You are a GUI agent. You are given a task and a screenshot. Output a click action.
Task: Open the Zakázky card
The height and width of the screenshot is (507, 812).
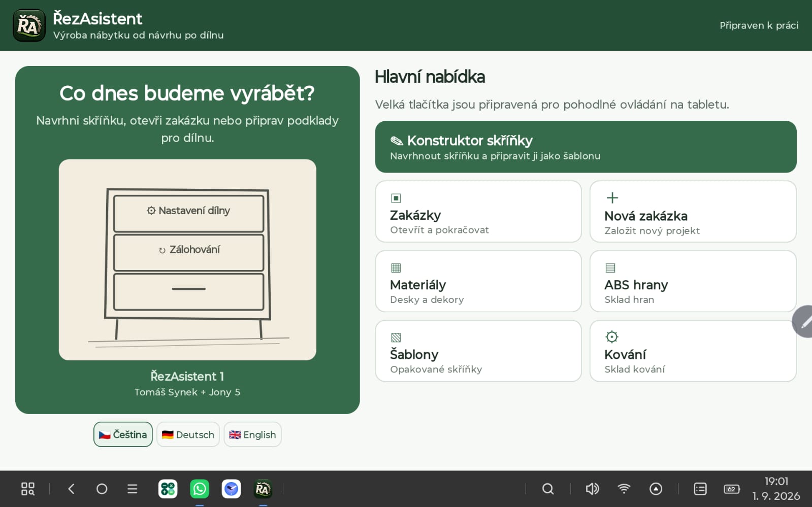(478, 212)
